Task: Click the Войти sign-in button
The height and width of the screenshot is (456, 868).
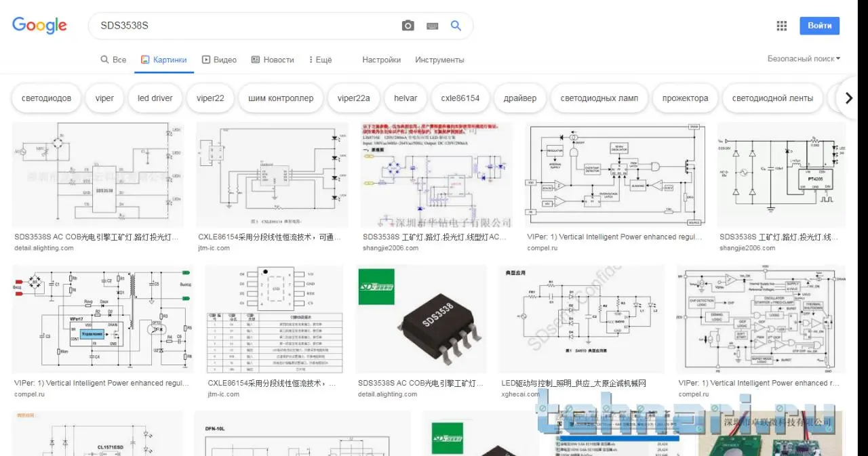Action: 819,26
